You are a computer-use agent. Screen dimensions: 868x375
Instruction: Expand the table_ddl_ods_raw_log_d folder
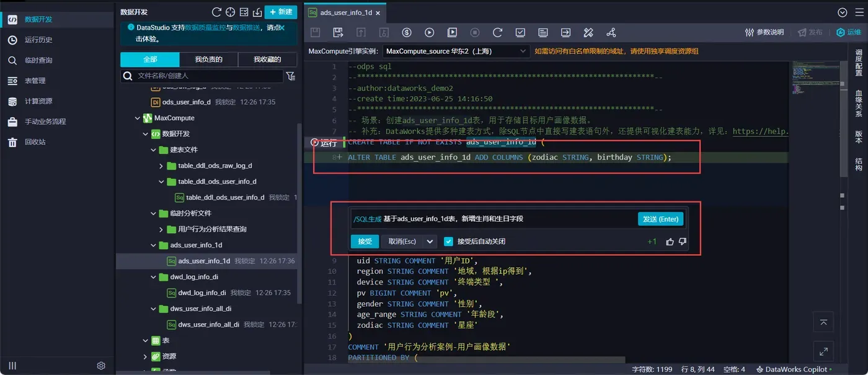161,166
